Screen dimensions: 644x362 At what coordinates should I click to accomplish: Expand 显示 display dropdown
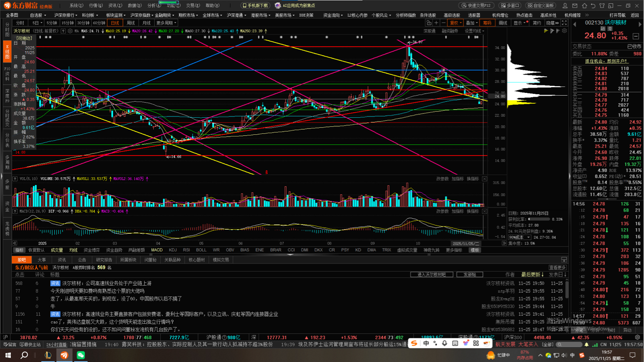tap(520, 23)
